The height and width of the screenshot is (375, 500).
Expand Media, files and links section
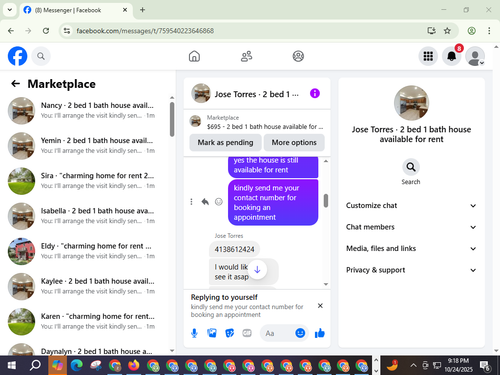411,248
